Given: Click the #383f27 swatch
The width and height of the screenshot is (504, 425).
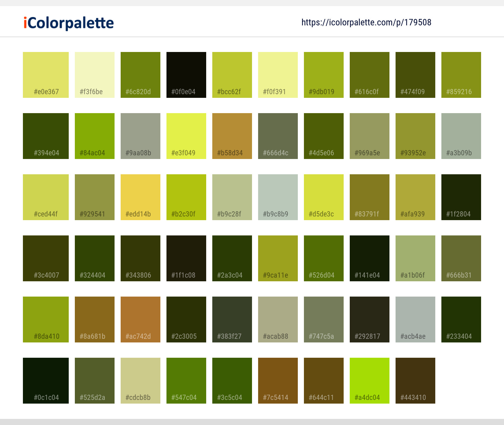Looking at the screenshot, I should pyautogui.click(x=232, y=320).
